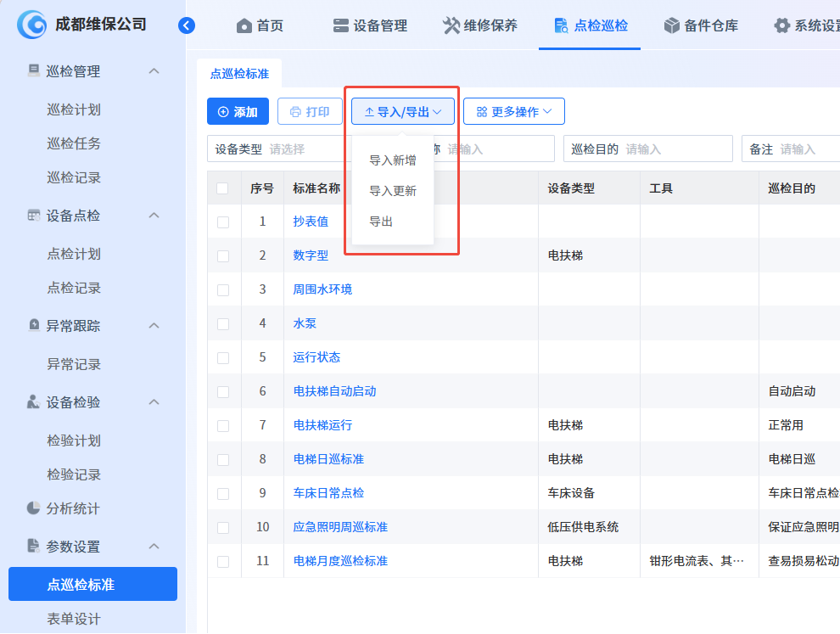This screenshot has height=634, width=840.
Task: Choose 导入更新 from the dropdown menu
Action: tap(393, 191)
